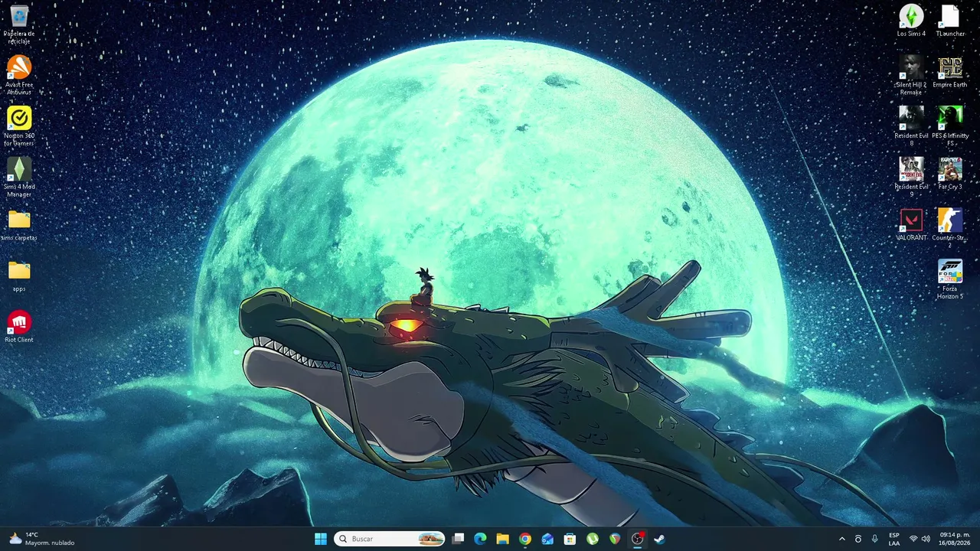Open the Papelera de reciclaje desktop icon
The image size is (980, 551).
[19, 24]
